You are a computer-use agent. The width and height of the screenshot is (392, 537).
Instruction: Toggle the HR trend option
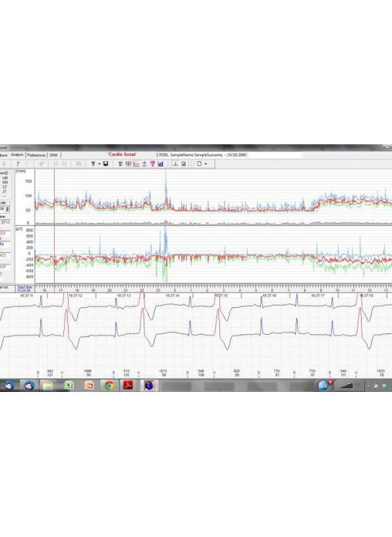point(5,178)
